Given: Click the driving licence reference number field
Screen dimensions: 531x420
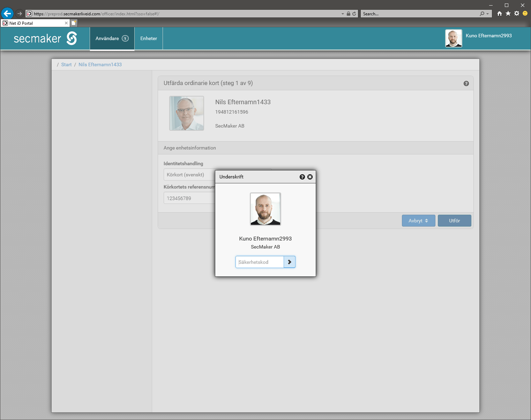Looking at the screenshot, I should (x=189, y=198).
